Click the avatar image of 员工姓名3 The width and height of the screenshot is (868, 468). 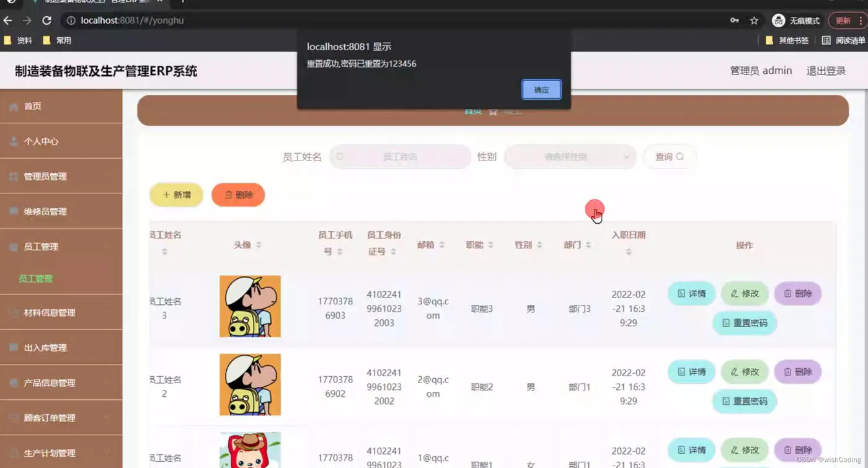pos(250,306)
